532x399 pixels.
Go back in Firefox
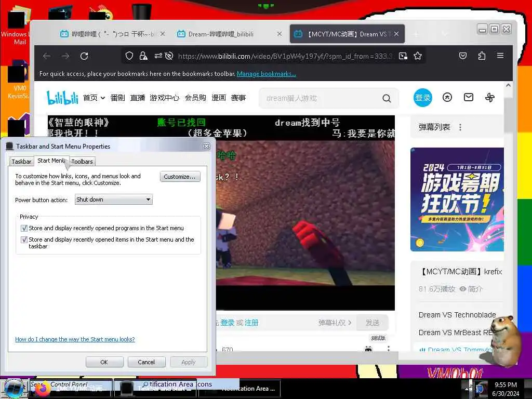[47, 56]
